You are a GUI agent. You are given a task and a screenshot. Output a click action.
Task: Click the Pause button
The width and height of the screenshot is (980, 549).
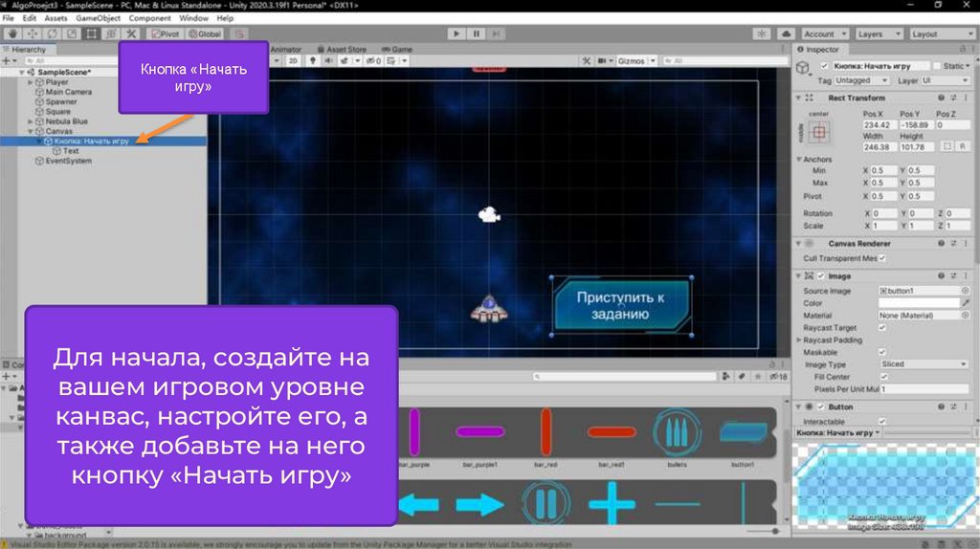477,33
